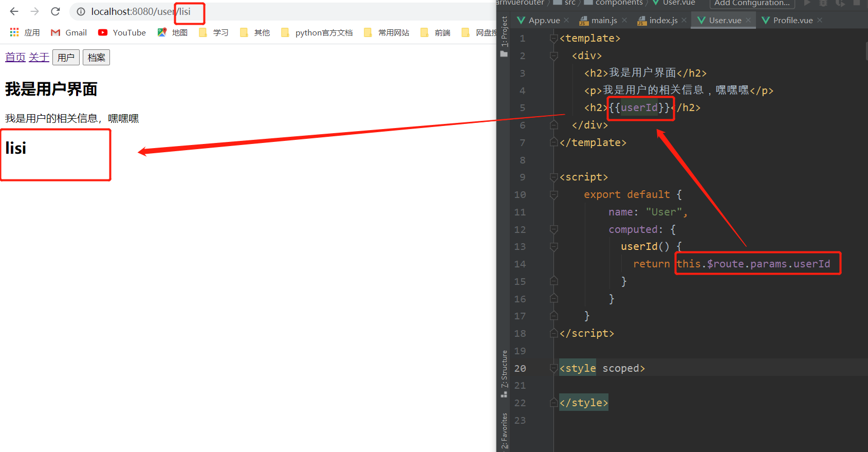Click the userId interpolation on line 5
This screenshot has height=452, width=868.
coord(640,107)
